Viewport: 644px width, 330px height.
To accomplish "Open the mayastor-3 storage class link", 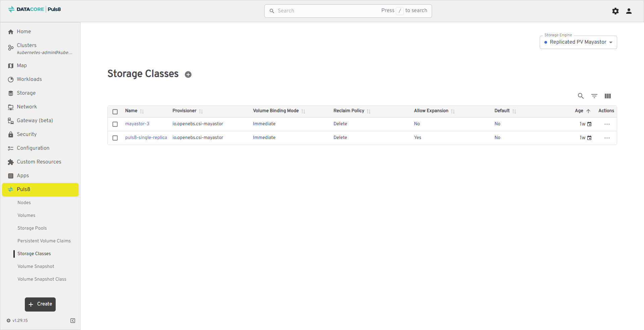I will coord(137,124).
